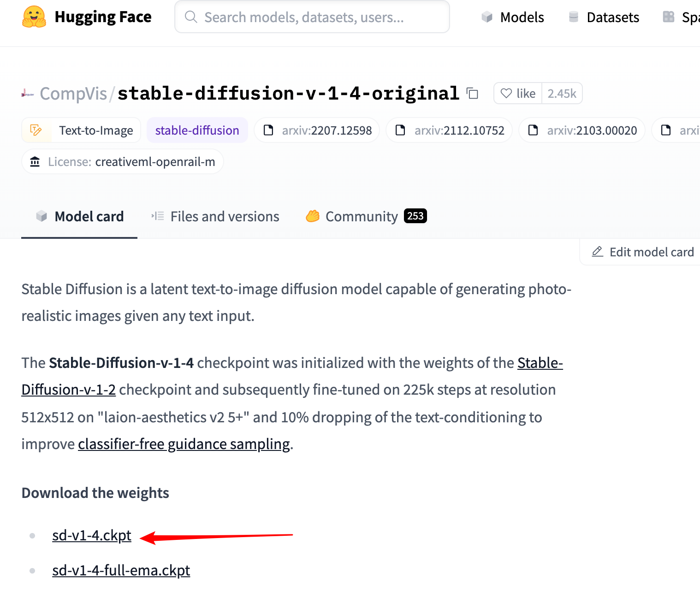Viewport: 700px width, 592px height.
Task: Copy model name with the copy icon
Action: point(472,93)
